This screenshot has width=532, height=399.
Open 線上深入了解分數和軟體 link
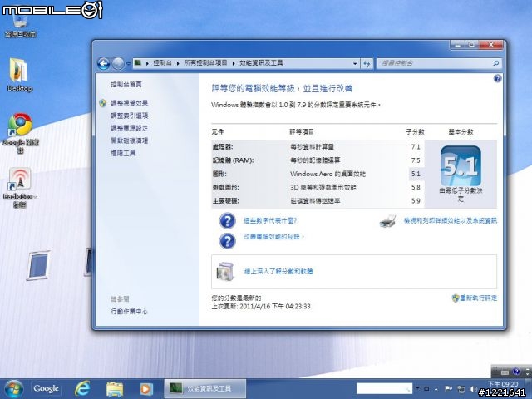point(278,272)
